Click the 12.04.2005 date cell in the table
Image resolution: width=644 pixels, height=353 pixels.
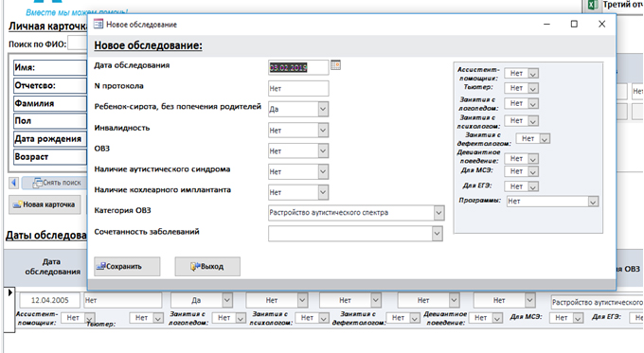coord(49,300)
